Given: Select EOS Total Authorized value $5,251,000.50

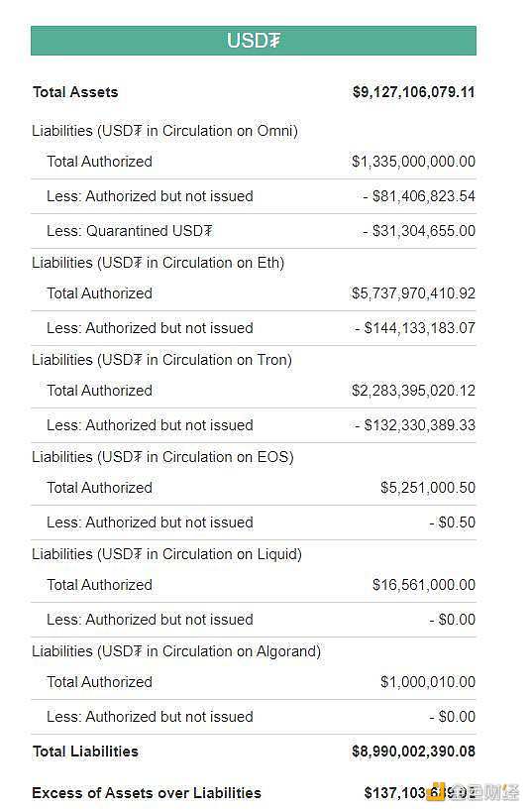Looking at the screenshot, I should pos(428,488).
